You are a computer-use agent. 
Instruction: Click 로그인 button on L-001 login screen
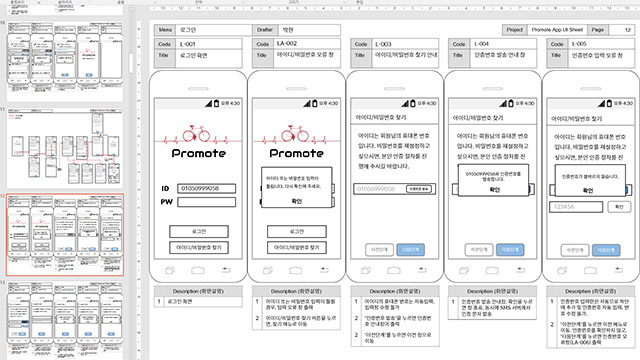point(199,231)
